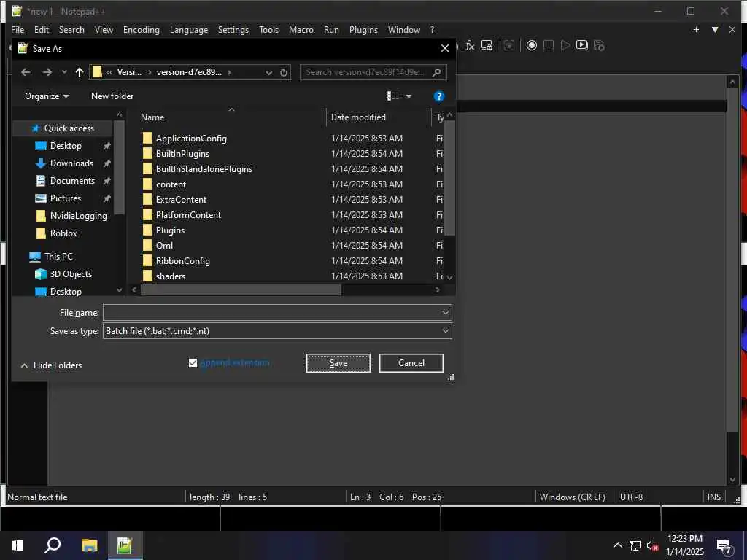Screen dimensions: 747x560
Task: Open view options dropdown arrow
Action: pyautogui.click(x=409, y=96)
